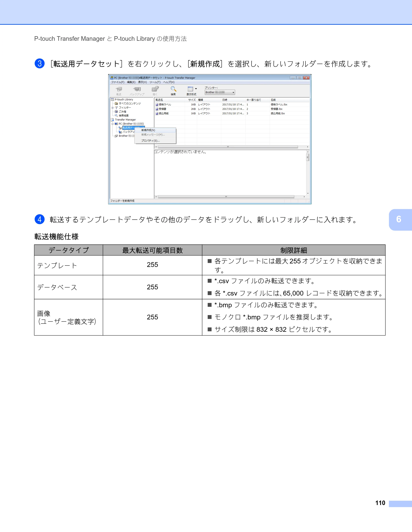The image size is (412, 532).
Task: Open the ツール(T) menu
Action: [155, 82]
